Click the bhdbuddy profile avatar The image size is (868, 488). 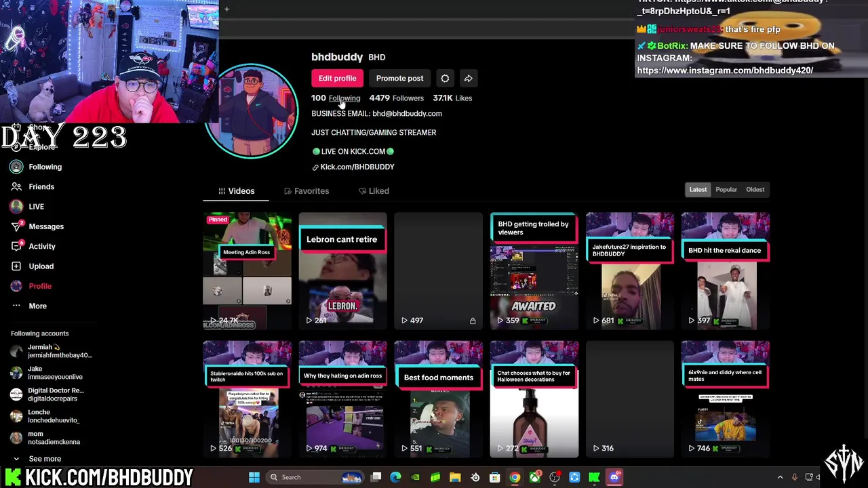click(252, 110)
